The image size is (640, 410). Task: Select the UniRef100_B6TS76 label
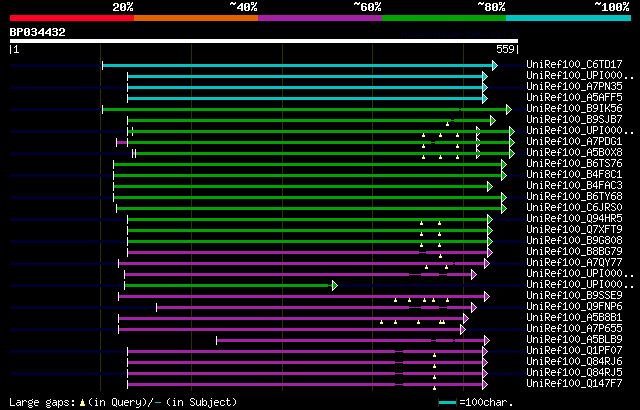point(574,163)
